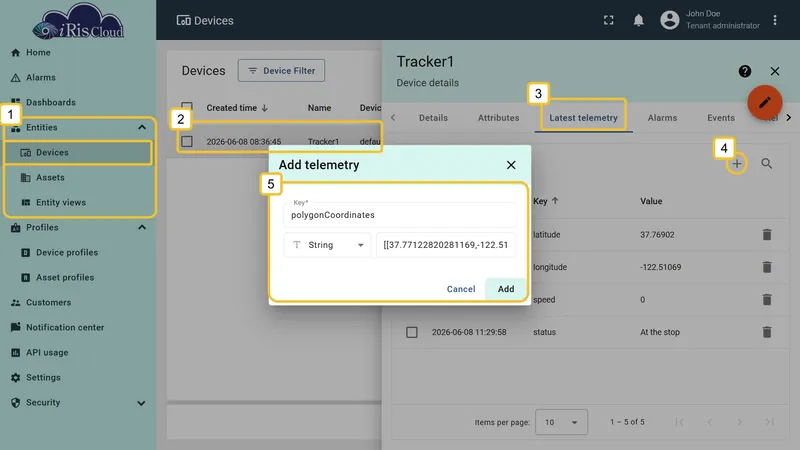Expand the Security section chevron
The image size is (800, 450).
[x=141, y=403]
